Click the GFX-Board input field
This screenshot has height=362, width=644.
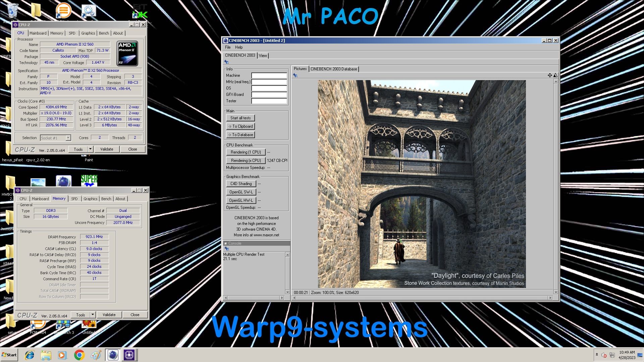tap(269, 95)
